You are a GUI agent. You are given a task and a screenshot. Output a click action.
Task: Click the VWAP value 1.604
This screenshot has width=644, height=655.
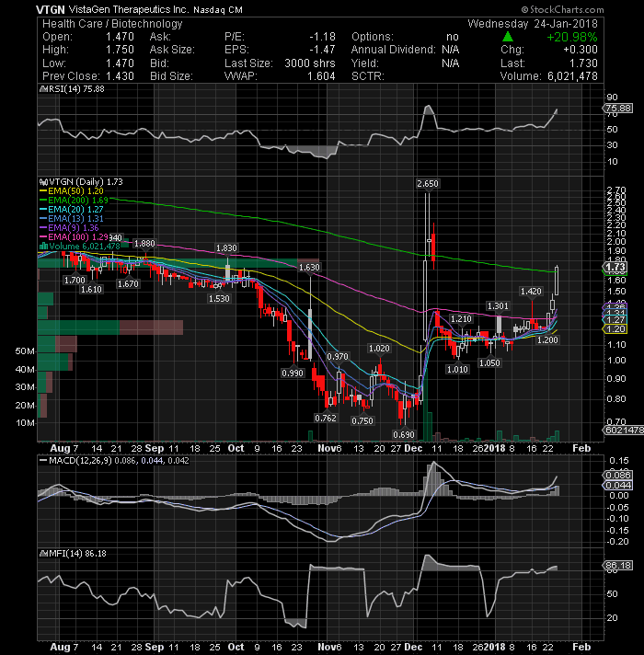click(321, 76)
